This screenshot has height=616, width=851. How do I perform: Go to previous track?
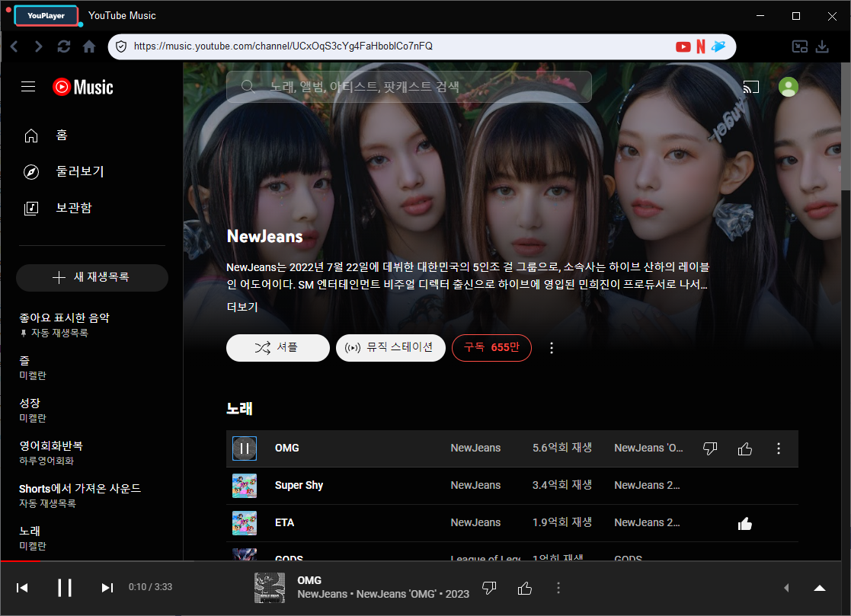coord(23,587)
